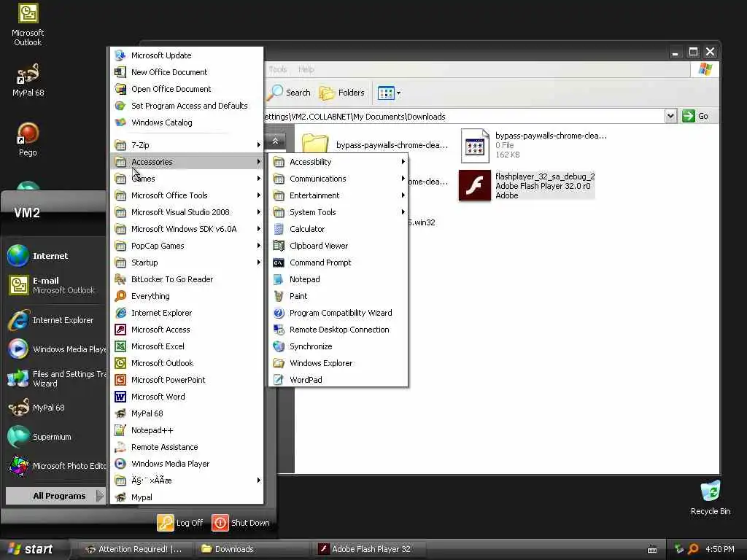Screen dimensions: 747x560
Task: Click Open Office Document
Action: 187,89
